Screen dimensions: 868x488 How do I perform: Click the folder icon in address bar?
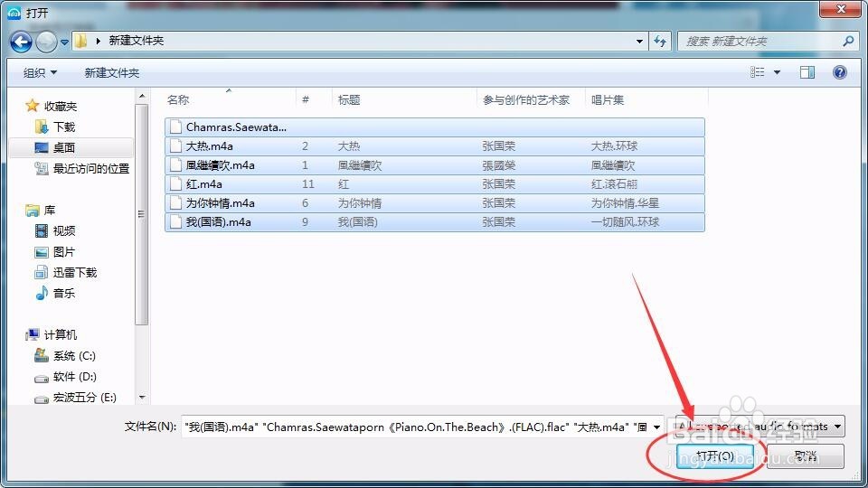pos(80,41)
